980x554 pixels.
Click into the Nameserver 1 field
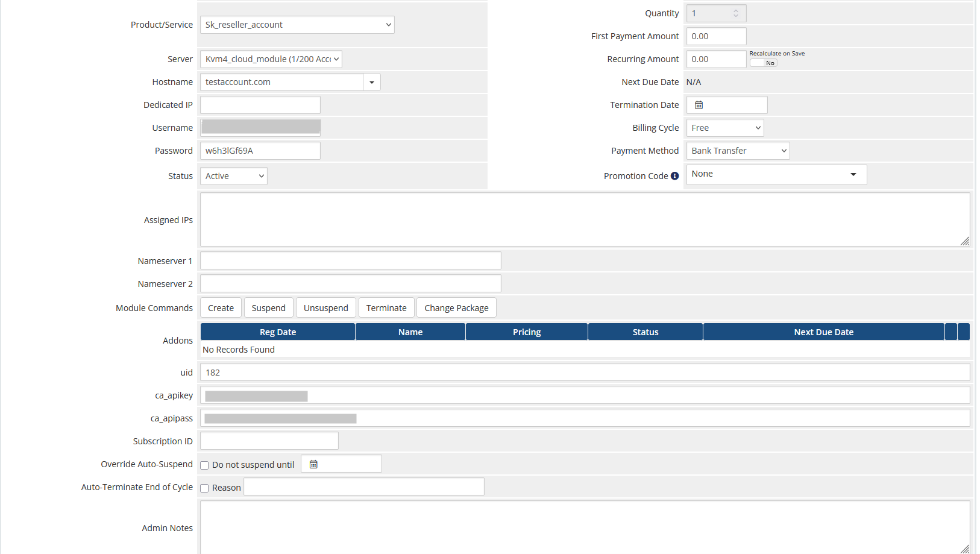pyautogui.click(x=350, y=261)
